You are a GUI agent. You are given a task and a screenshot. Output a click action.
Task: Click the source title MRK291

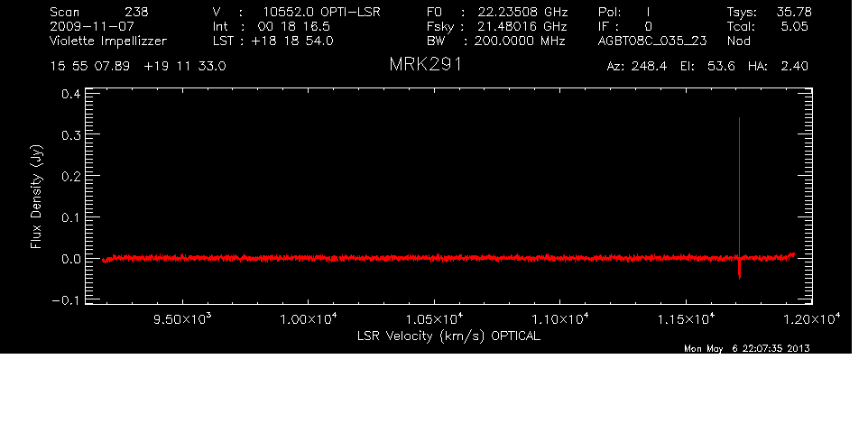[x=425, y=65]
